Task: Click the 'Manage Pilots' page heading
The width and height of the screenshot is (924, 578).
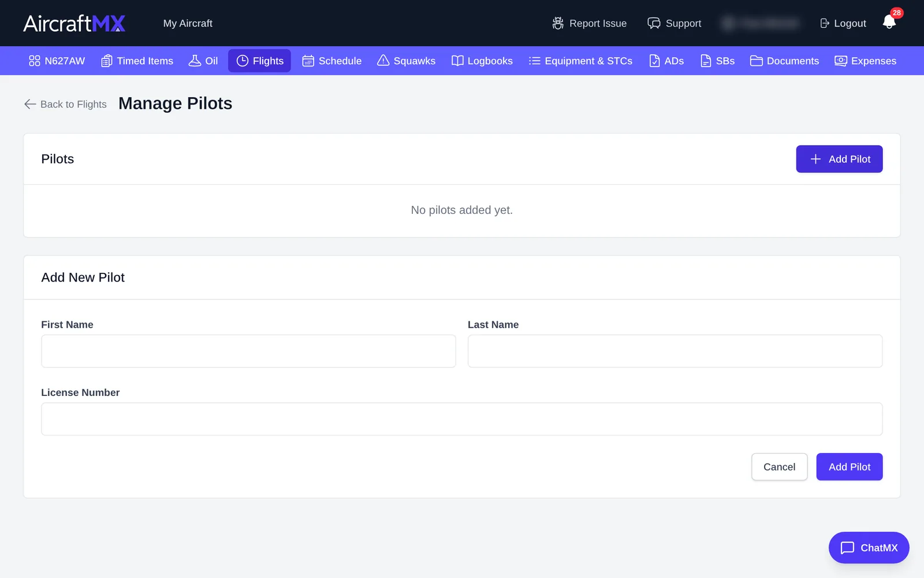Action: tap(176, 103)
